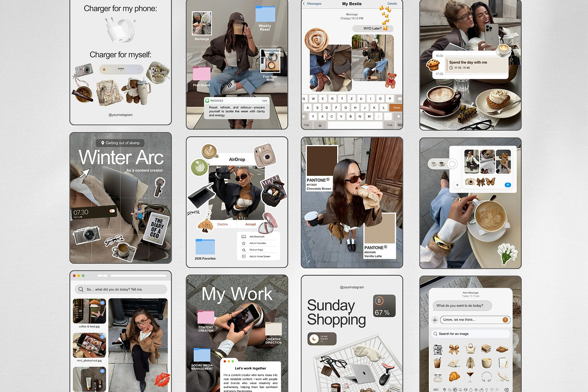Select the headphones sticker
Viewport: 588px width, 392px height.
pos(487,376)
